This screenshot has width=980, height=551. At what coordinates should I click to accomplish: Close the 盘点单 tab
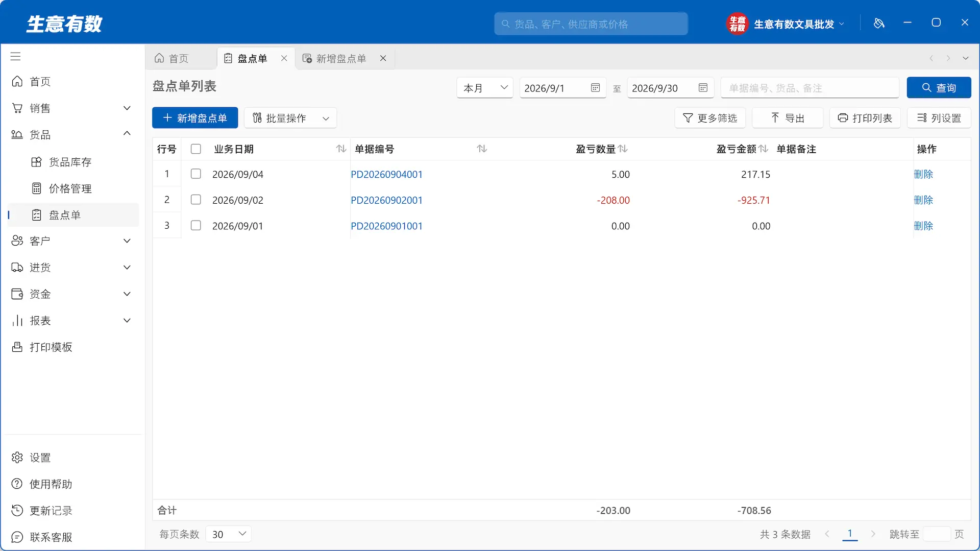(x=284, y=58)
